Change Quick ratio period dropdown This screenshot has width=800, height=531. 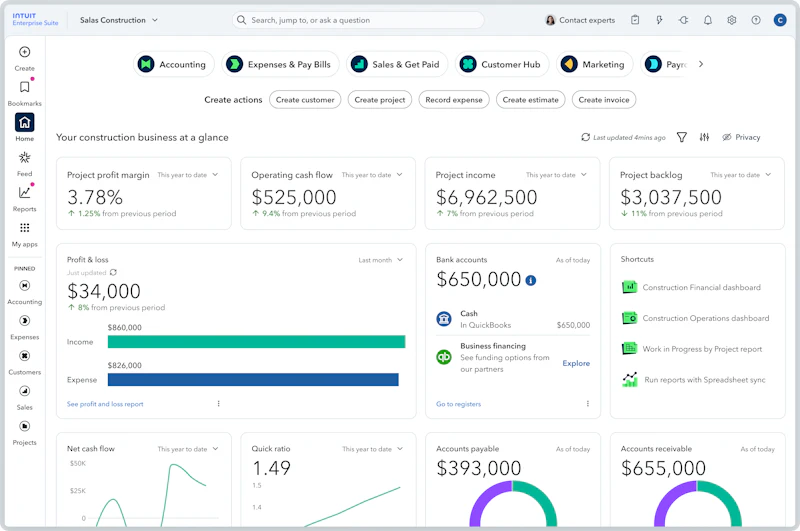click(x=372, y=449)
